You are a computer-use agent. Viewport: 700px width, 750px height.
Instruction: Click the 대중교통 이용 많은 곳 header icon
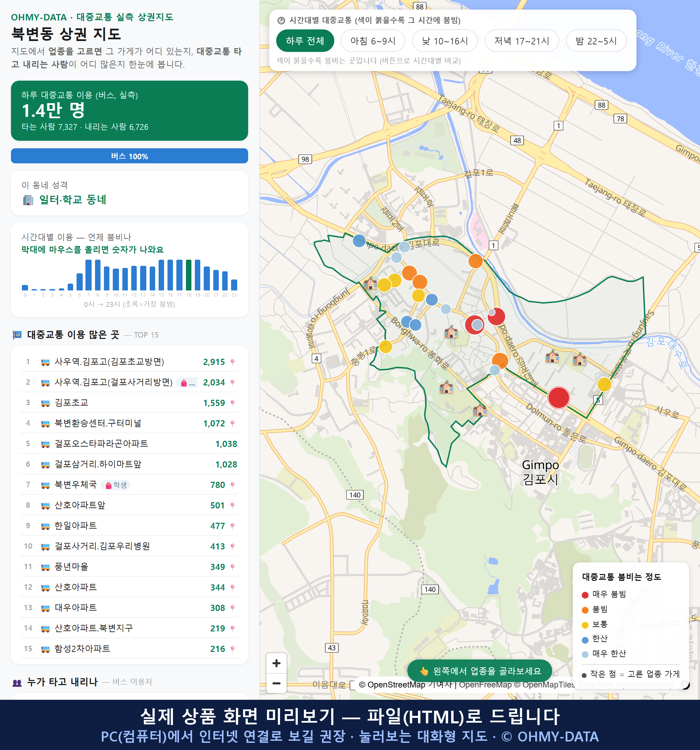click(17, 335)
